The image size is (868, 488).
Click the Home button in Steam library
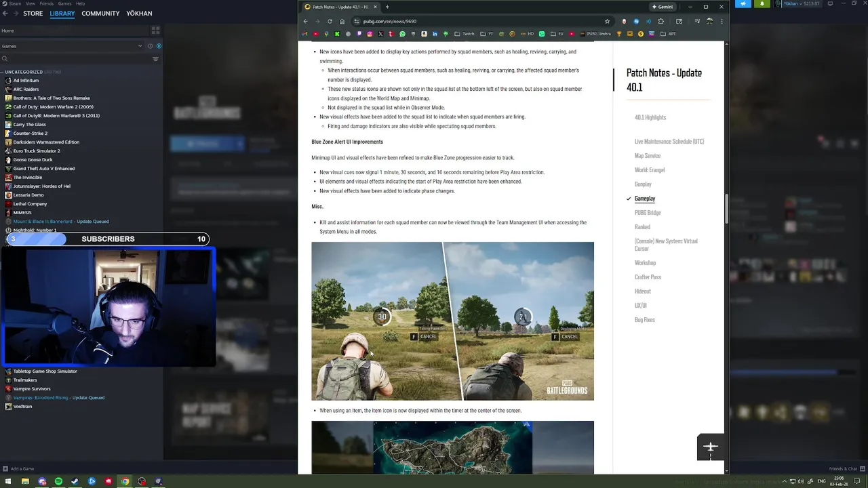click(x=75, y=30)
